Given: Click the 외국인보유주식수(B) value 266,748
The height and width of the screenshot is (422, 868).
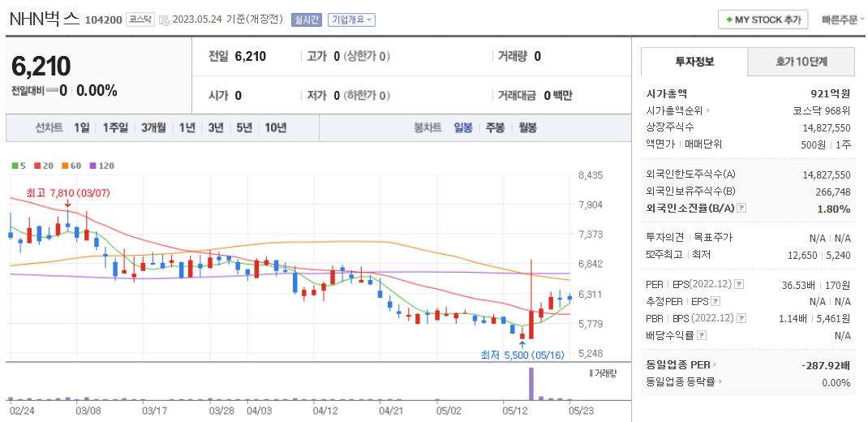Looking at the screenshot, I should (834, 192).
